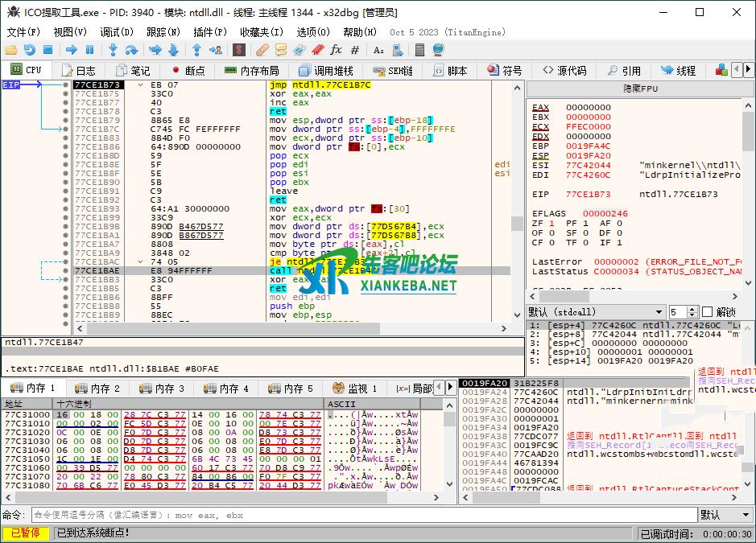Screen dimensions: 756x543
Task: Open the 调试(D) menu
Action: coord(117,32)
